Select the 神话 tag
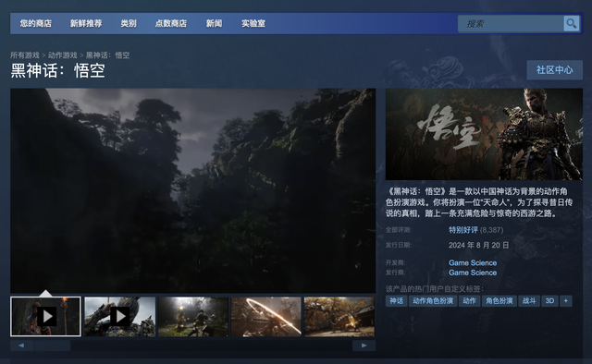Screen dimensions: 592x364 [397, 301]
